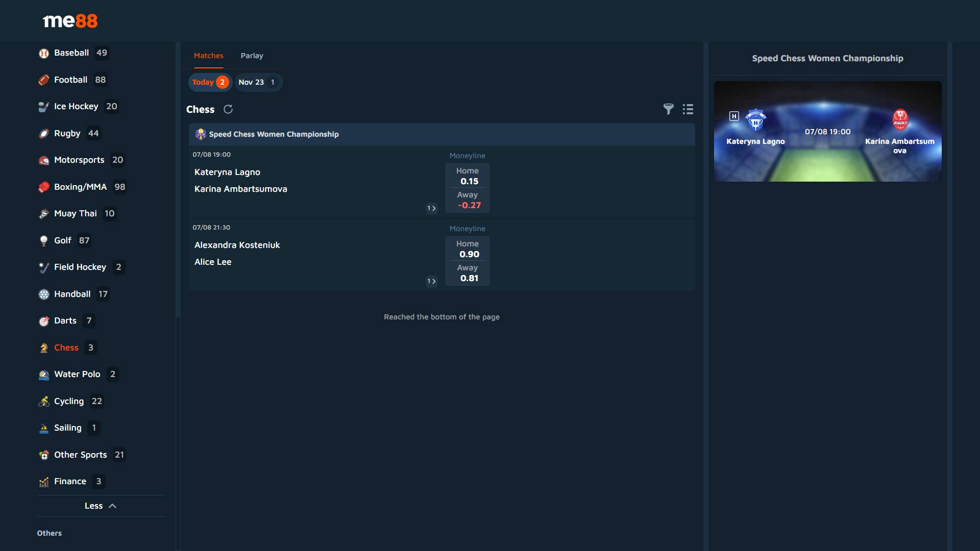Toggle the list view icon
Image resolution: width=980 pixels, height=551 pixels.
pos(688,109)
